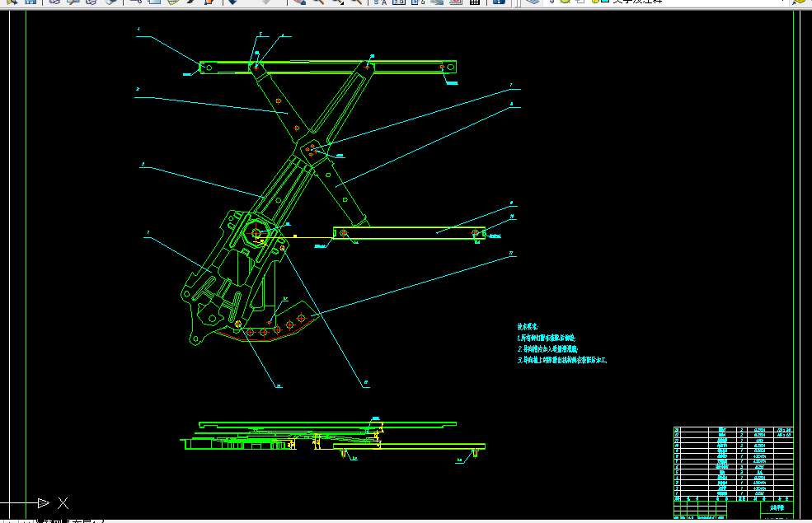The width and height of the screenshot is (812, 523).
Task: Toggle the sun freeze icon in layer box
Action: pyautogui.click(x=566, y=2)
